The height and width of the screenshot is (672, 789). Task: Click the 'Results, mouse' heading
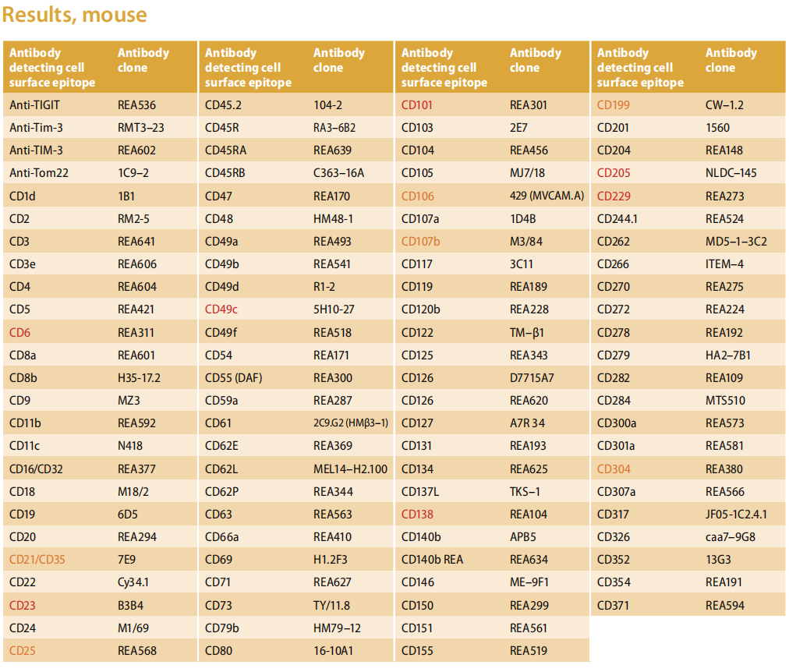click(75, 15)
